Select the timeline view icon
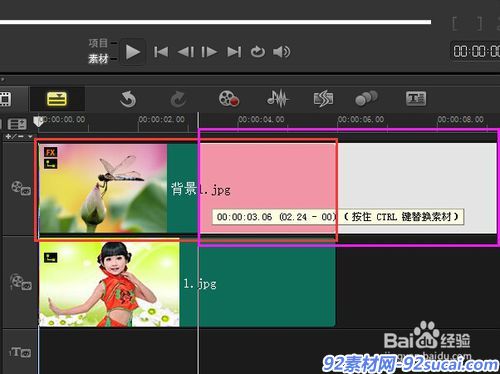The width and height of the screenshot is (500, 374). point(57,99)
